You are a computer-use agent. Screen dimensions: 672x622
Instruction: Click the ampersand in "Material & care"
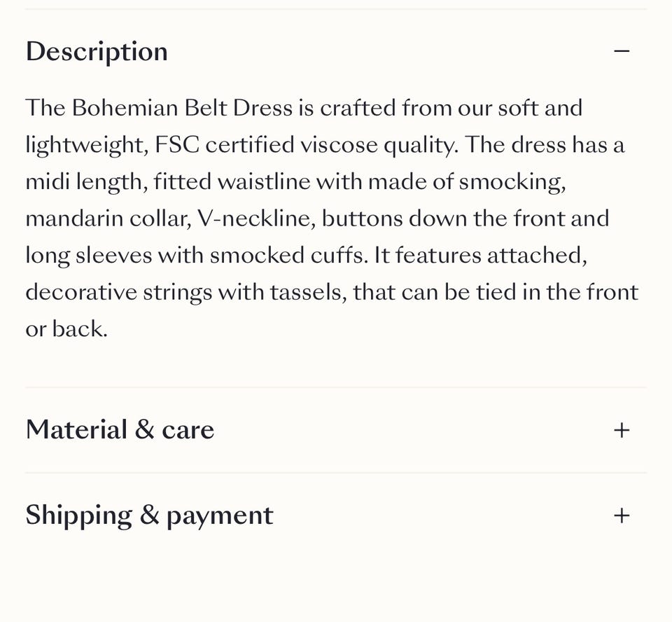point(144,430)
